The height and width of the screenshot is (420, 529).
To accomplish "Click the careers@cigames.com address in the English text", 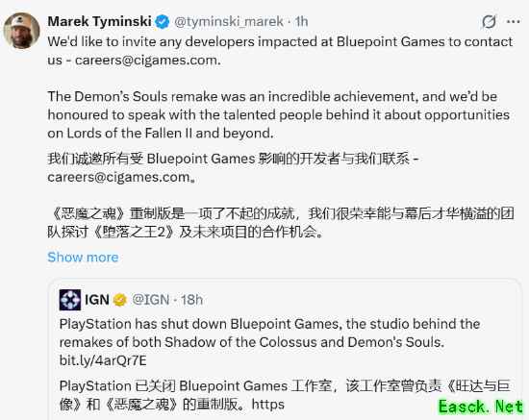I will 147,61.
